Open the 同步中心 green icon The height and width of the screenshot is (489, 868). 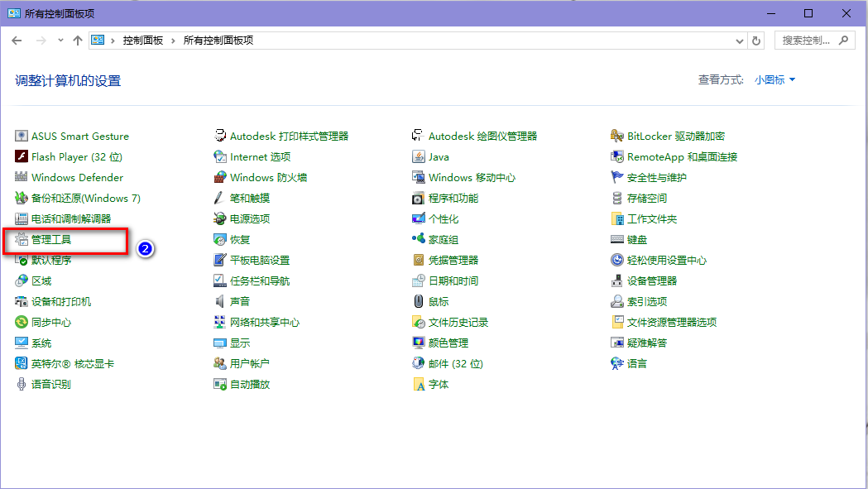[x=21, y=323]
